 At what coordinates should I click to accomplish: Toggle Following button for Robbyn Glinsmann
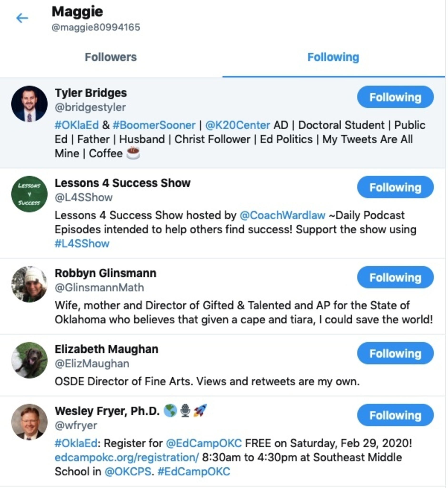pyautogui.click(x=395, y=277)
